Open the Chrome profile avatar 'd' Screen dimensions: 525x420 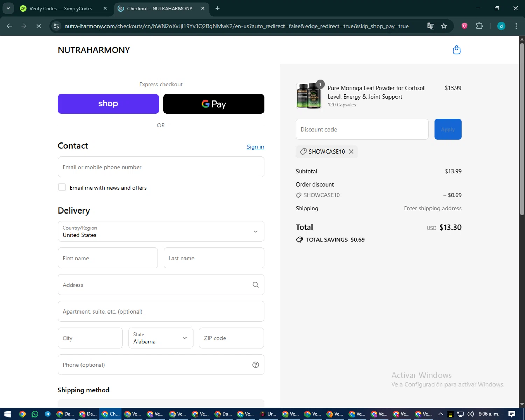(501, 26)
